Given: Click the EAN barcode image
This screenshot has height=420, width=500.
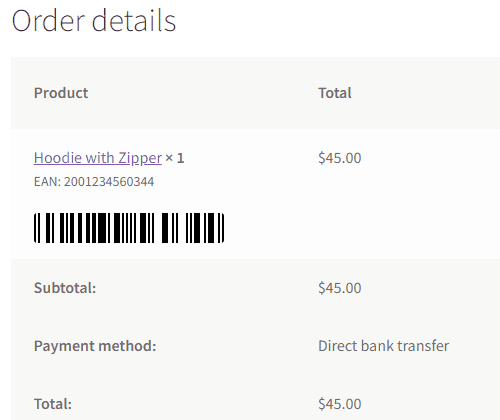Looking at the screenshot, I should pyautogui.click(x=129, y=228).
